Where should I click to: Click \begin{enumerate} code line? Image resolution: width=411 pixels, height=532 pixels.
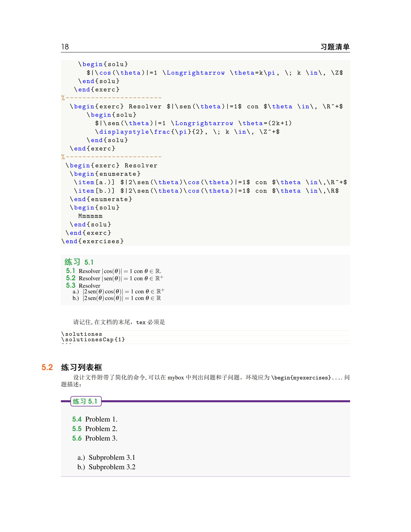coord(105,174)
